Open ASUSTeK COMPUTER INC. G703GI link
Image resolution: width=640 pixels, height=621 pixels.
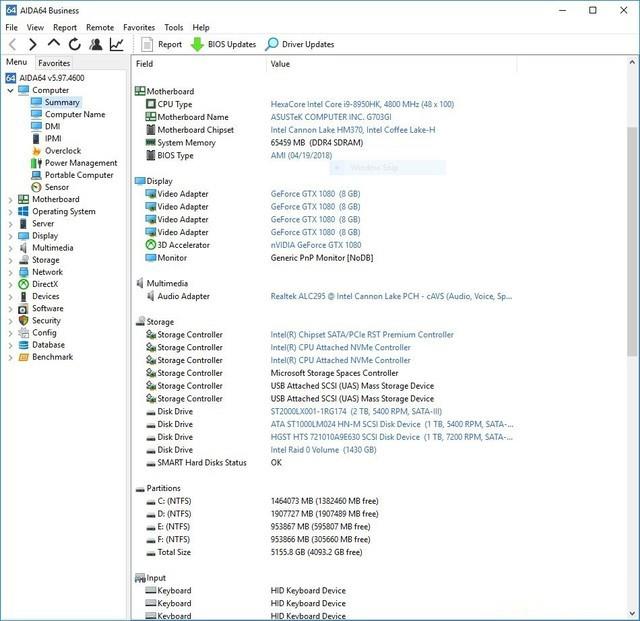point(331,117)
